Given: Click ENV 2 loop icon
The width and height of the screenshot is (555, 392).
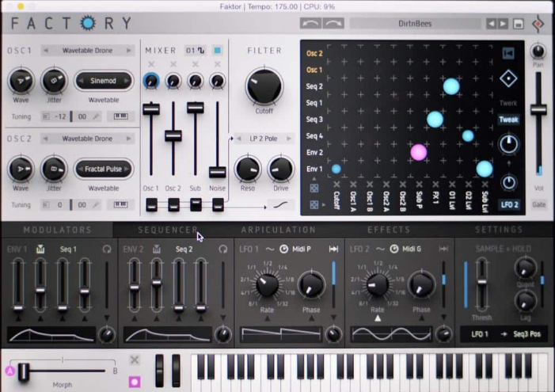Looking at the screenshot, I should [222, 249].
